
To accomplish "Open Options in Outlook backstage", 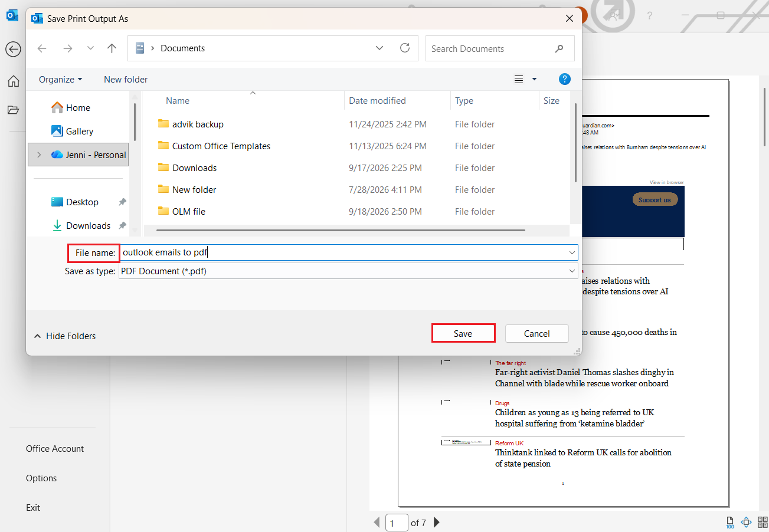I will pyautogui.click(x=41, y=478).
